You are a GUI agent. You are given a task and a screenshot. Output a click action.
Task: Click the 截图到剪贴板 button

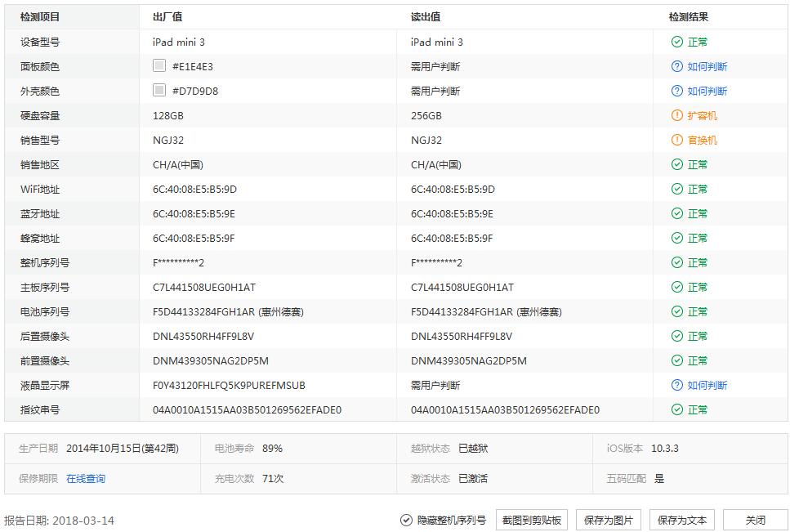pos(533,518)
